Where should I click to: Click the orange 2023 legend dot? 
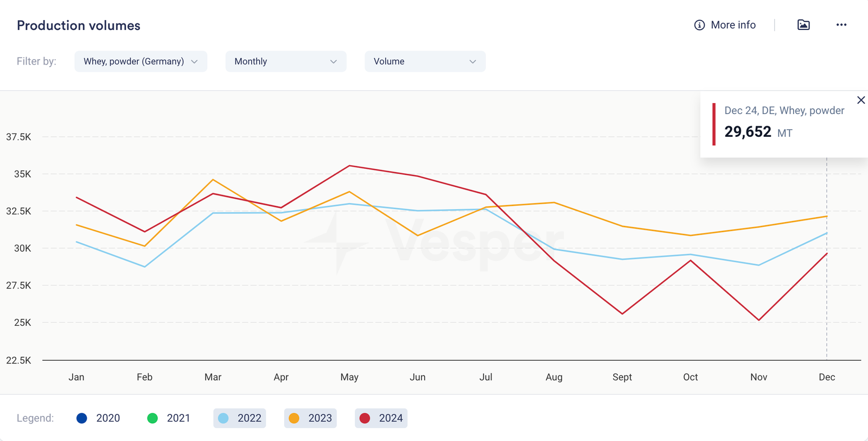click(x=294, y=418)
